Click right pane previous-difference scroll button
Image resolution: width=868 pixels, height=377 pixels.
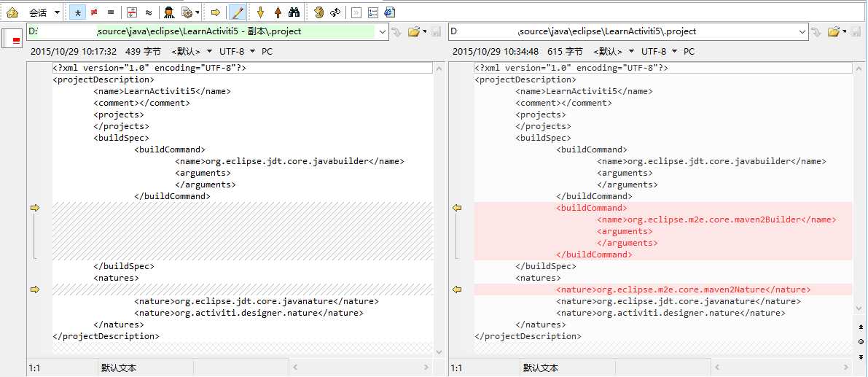tap(861, 327)
